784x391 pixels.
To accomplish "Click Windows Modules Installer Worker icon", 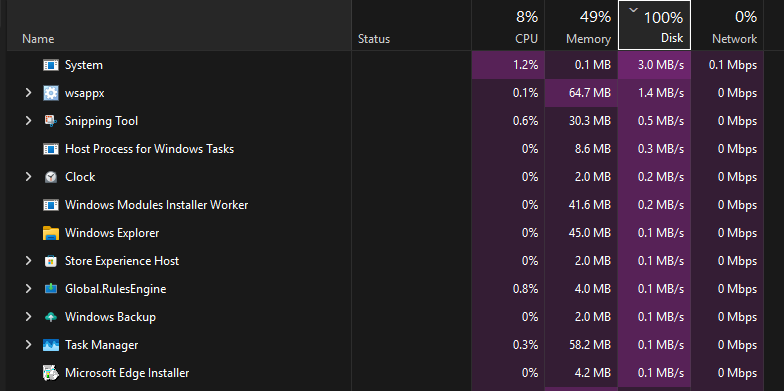I will click(51, 205).
